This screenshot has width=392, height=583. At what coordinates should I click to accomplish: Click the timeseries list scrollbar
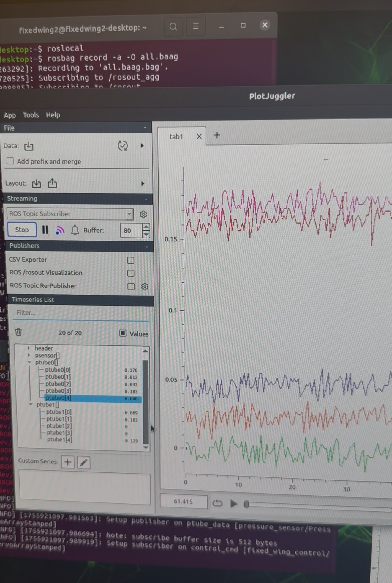coord(146,402)
